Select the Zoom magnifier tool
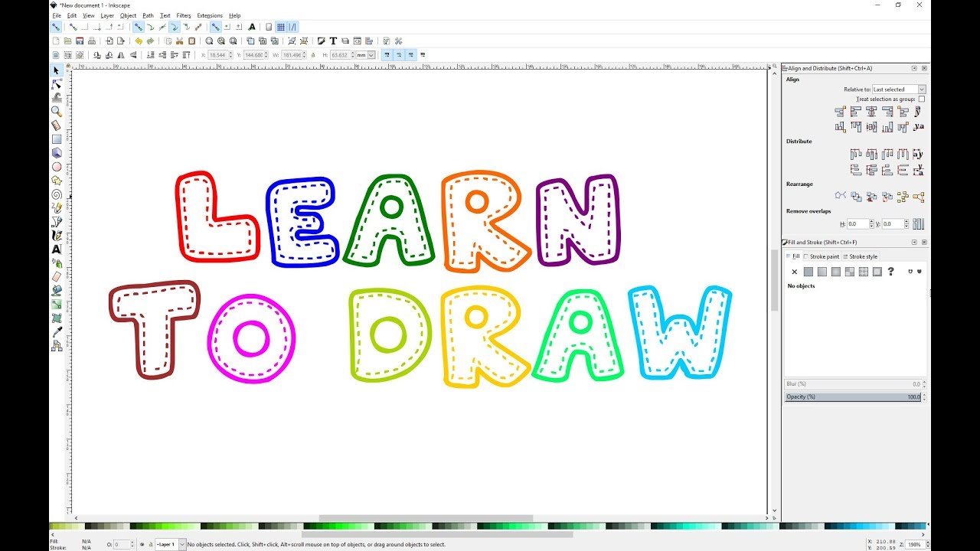Image resolution: width=980 pixels, height=551 pixels. pos(56,112)
